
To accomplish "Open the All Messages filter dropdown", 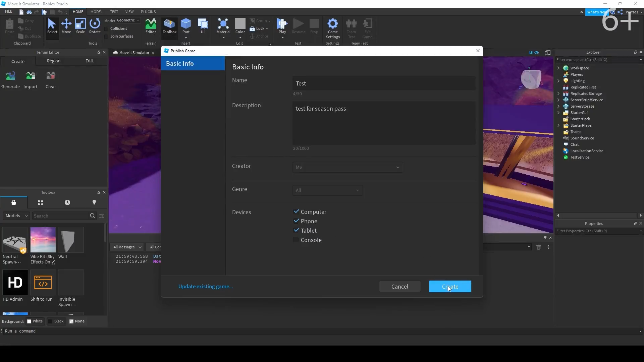I will (127, 247).
